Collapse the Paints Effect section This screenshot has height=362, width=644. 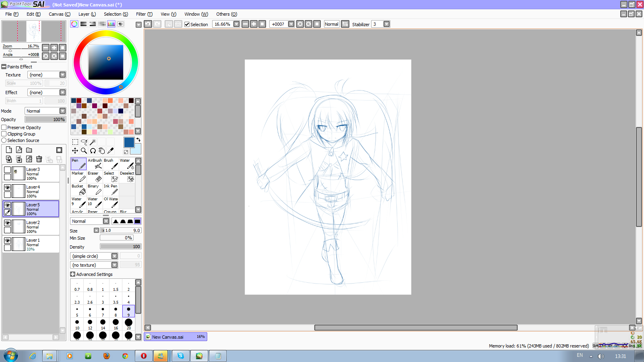coord(4,67)
